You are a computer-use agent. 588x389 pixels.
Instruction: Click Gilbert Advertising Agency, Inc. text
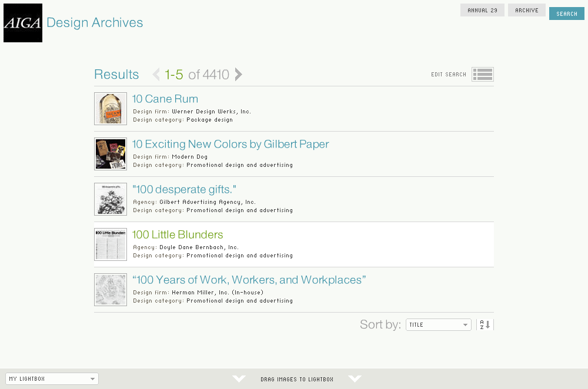pyautogui.click(x=208, y=202)
